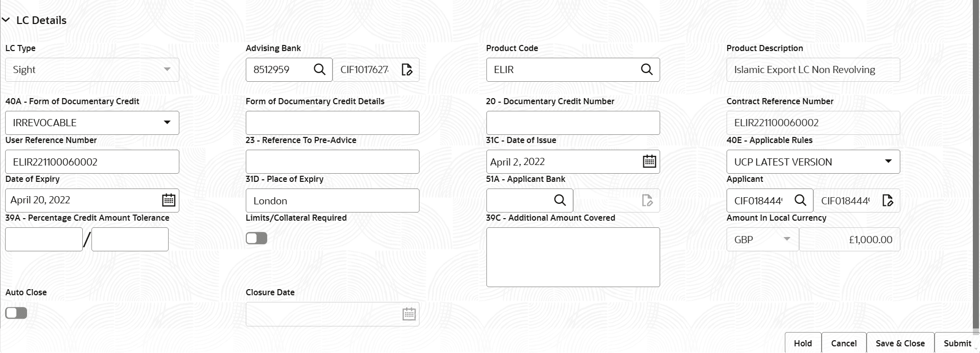Image resolution: width=980 pixels, height=353 pixels.
Task: Enable the Limits/Collateral Required toggle
Action: 256,238
